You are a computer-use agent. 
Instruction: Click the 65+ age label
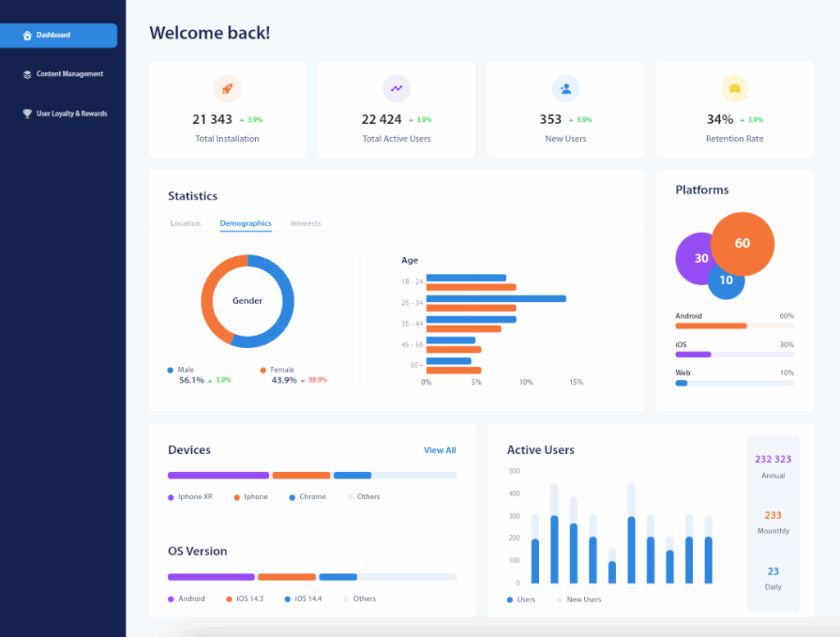(417, 365)
